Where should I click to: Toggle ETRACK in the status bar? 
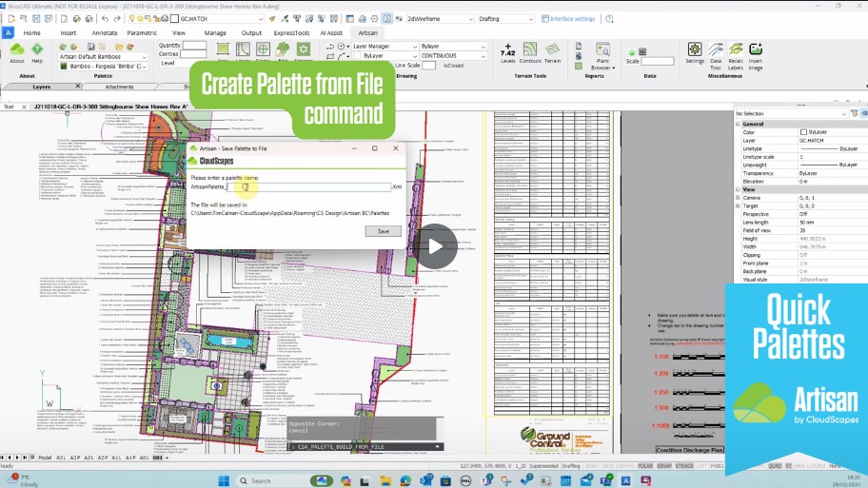[x=683, y=467]
